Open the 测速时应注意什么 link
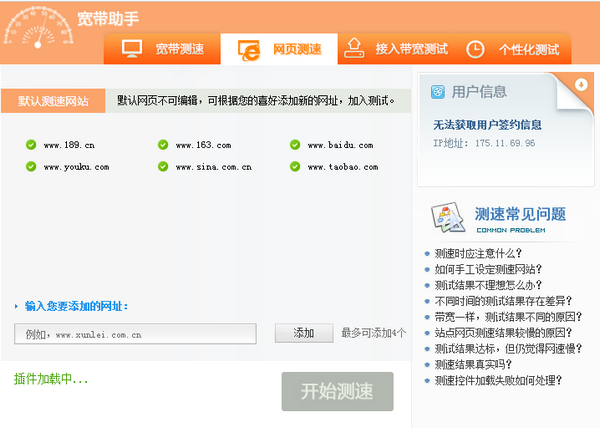 (478, 253)
